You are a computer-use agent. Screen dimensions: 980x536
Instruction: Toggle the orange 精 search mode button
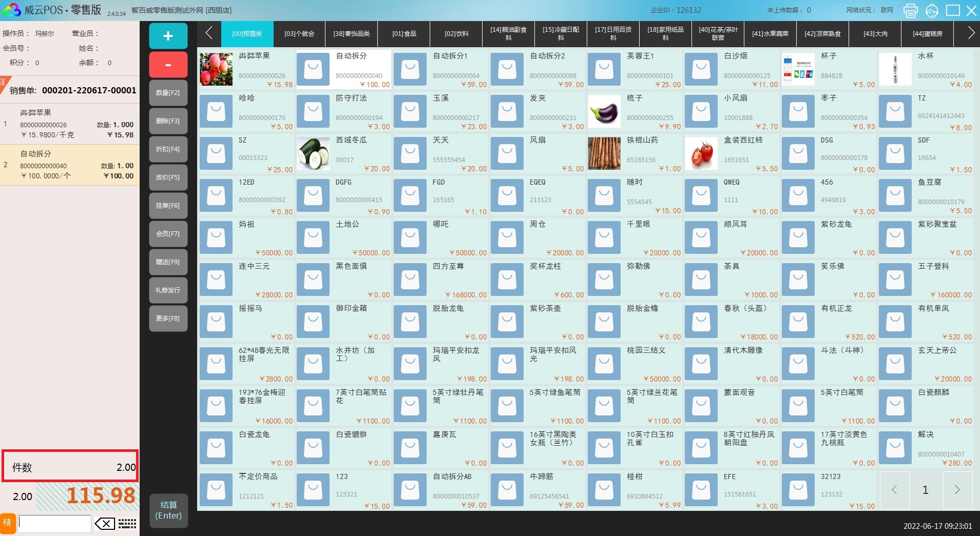[7, 523]
